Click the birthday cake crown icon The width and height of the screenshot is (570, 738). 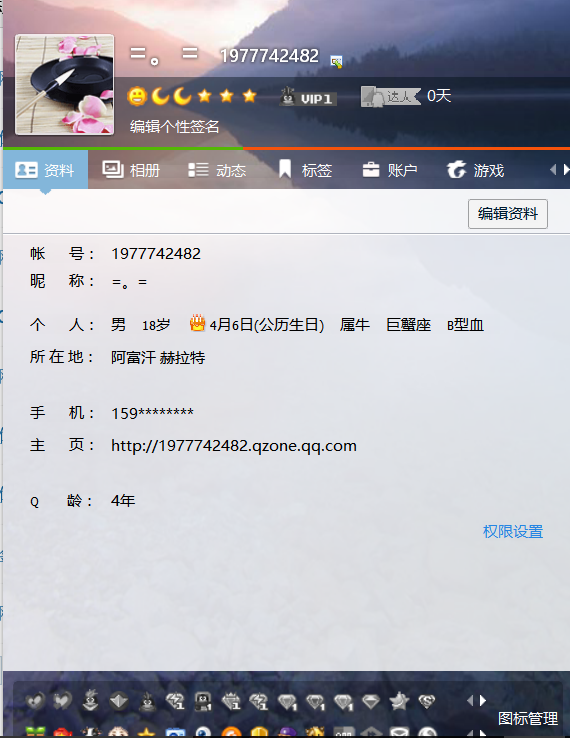click(x=197, y=323)
